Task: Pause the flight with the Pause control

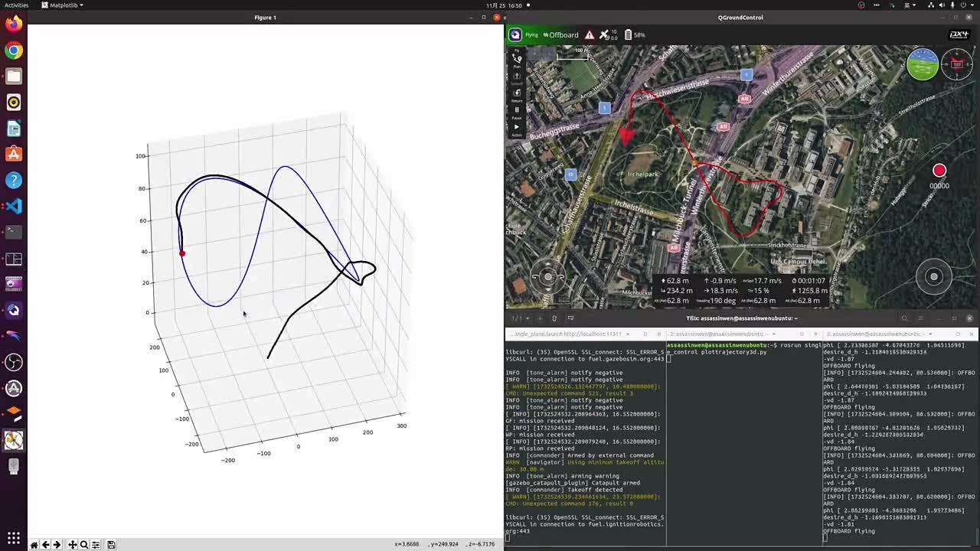Action: (517, 111)
